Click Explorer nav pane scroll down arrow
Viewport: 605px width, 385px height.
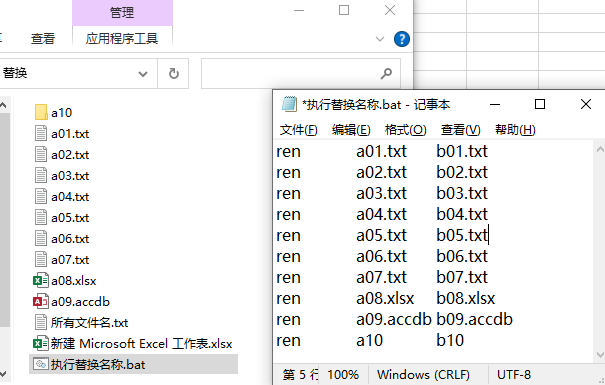[x=3, y=373]
